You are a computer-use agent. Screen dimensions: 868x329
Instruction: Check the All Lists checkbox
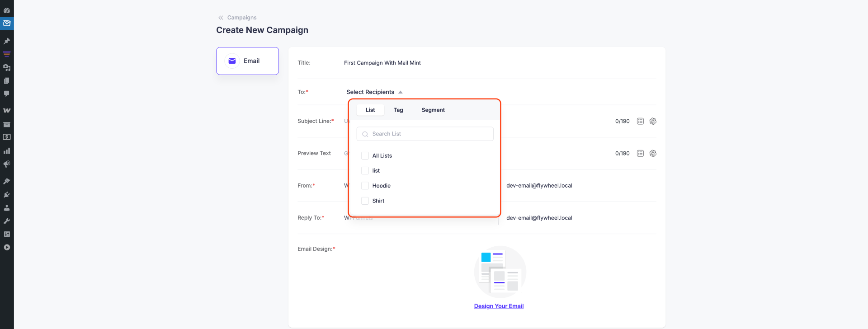365,156
